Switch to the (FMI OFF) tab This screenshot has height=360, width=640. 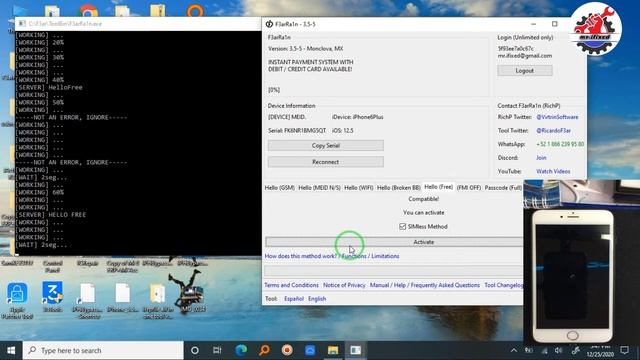pos(469,187)
